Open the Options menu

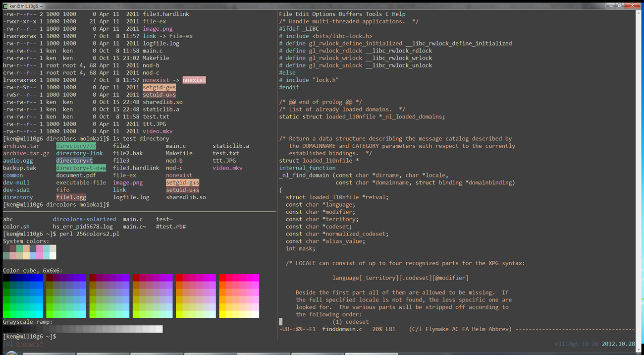tap(323, 14)
